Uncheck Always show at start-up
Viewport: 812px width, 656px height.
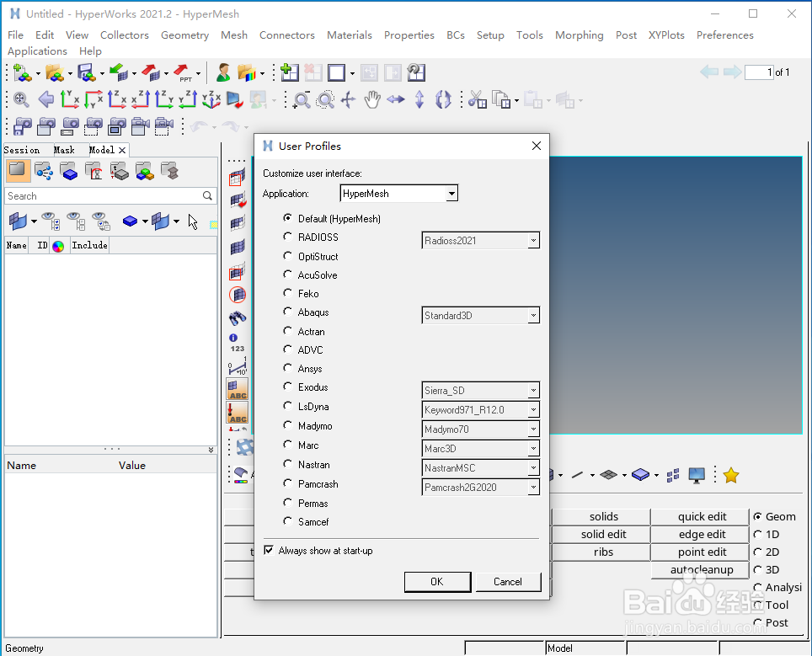pos(269,550)
